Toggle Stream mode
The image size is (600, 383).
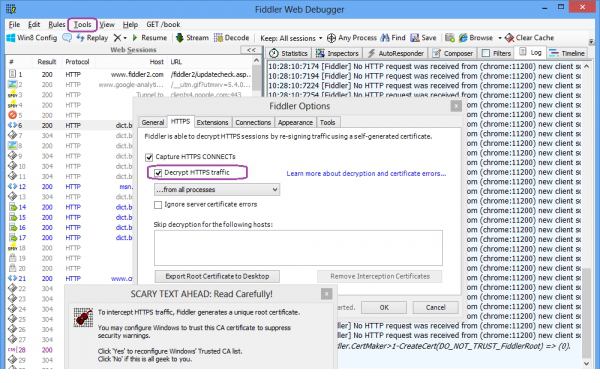click(x=192, y=38)
